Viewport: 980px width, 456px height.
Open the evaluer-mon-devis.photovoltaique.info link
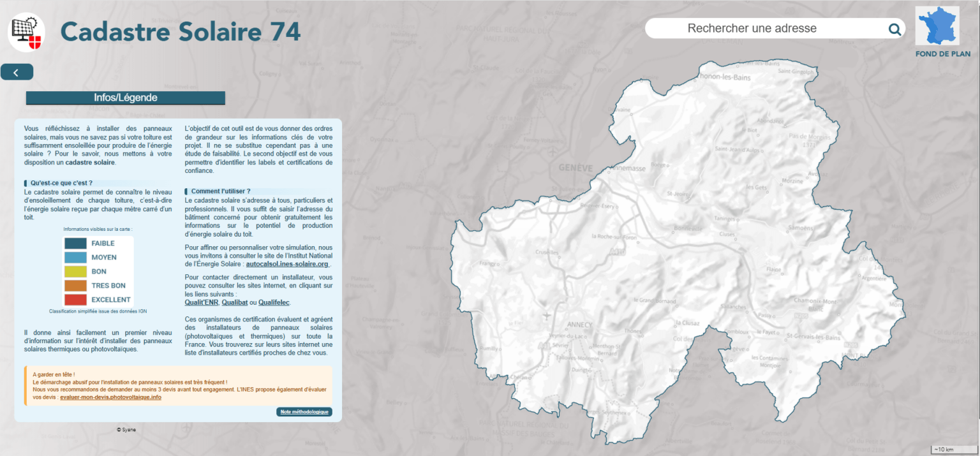[x=110, y=397]
